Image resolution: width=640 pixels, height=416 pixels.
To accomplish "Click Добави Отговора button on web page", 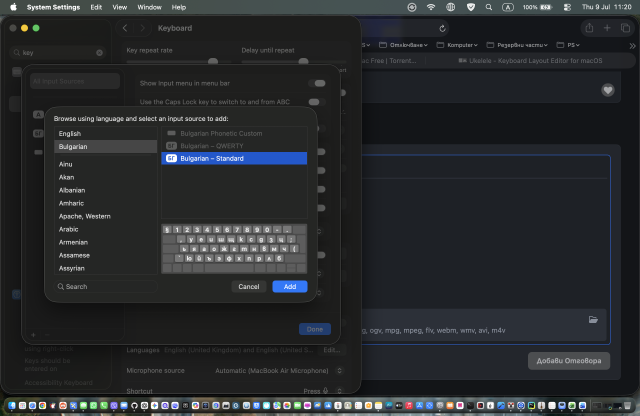I will 569,361.
